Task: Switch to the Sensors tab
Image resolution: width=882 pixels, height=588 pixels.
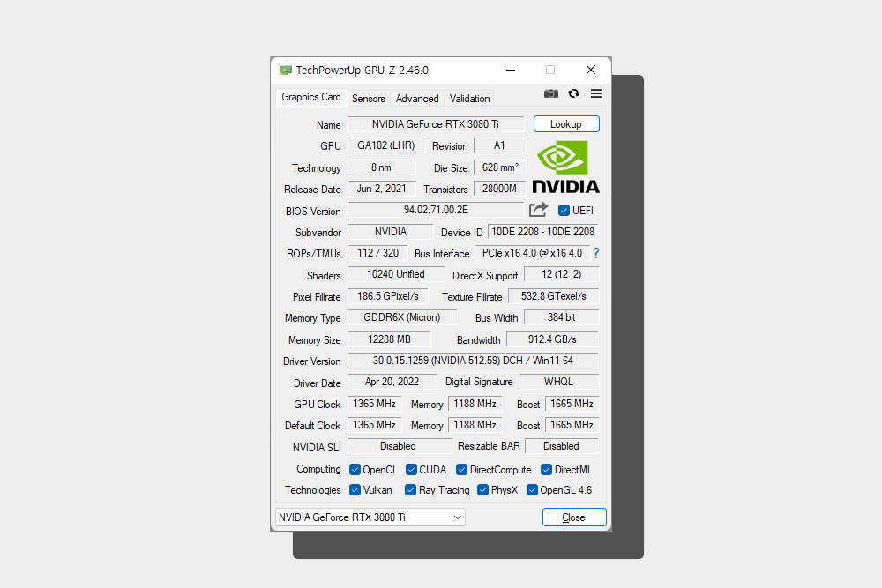Action: point(369,99)
